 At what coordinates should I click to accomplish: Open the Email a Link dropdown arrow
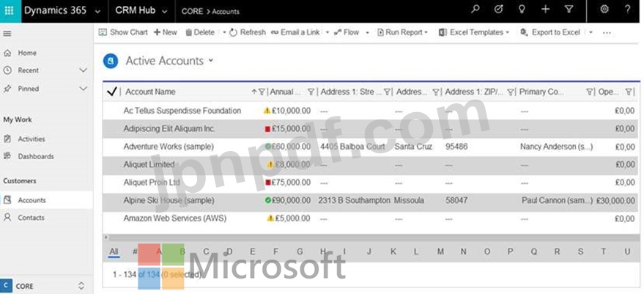pos(327,32)
